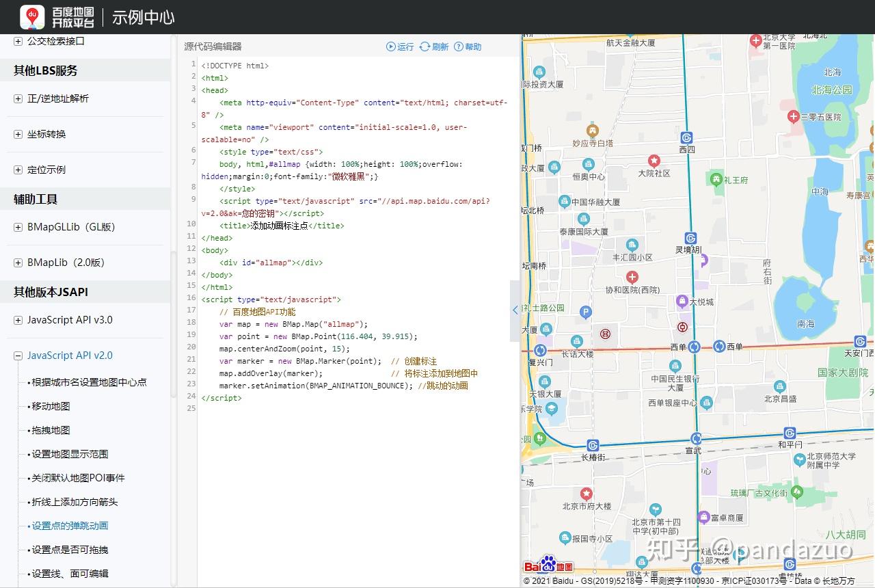The height and width of the screenshot is (588, 875).
Task: Click the run (运行) play icon
Action: pos(390,46)
